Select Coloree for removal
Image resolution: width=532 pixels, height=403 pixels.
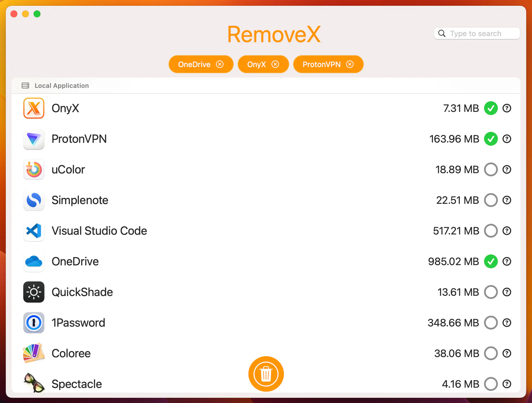[491, 353]
